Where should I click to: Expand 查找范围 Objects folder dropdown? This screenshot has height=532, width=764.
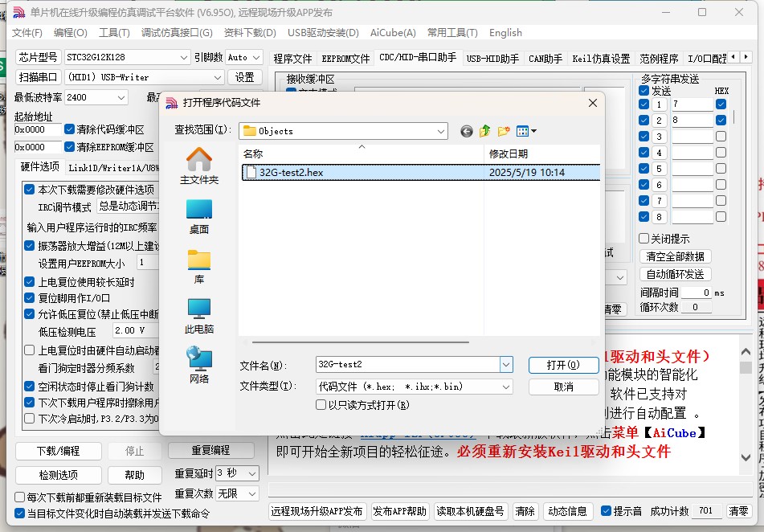point(440,131)
